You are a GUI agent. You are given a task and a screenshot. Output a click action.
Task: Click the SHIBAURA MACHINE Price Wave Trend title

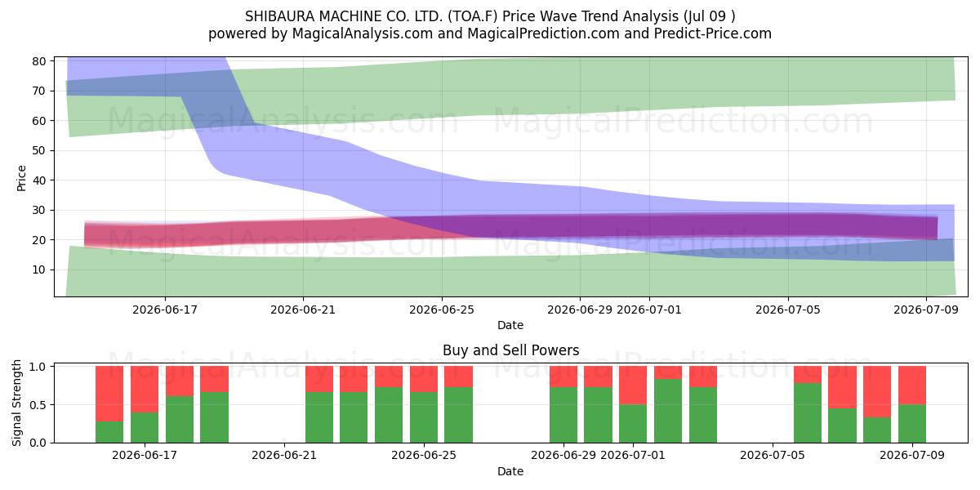pos(490,16)
